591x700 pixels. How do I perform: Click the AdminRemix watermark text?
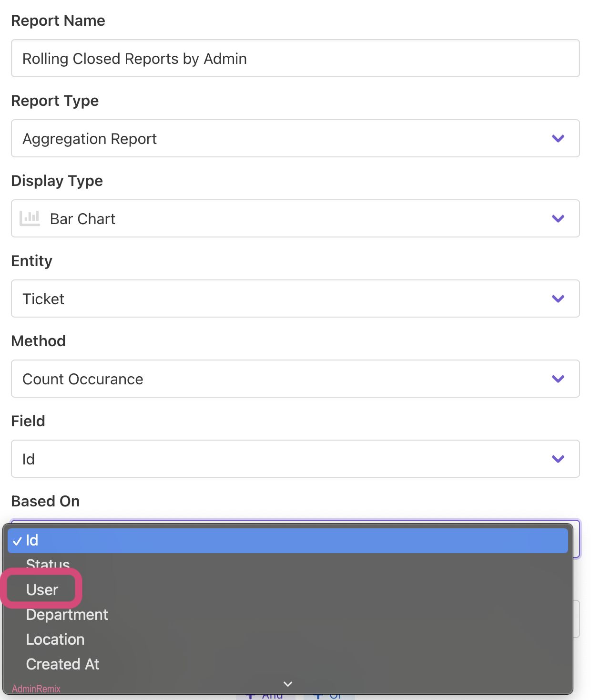(x=36, y=689)
